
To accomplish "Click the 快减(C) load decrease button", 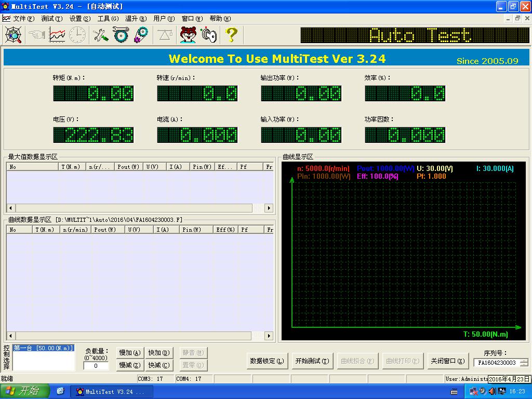I will 158,365.
